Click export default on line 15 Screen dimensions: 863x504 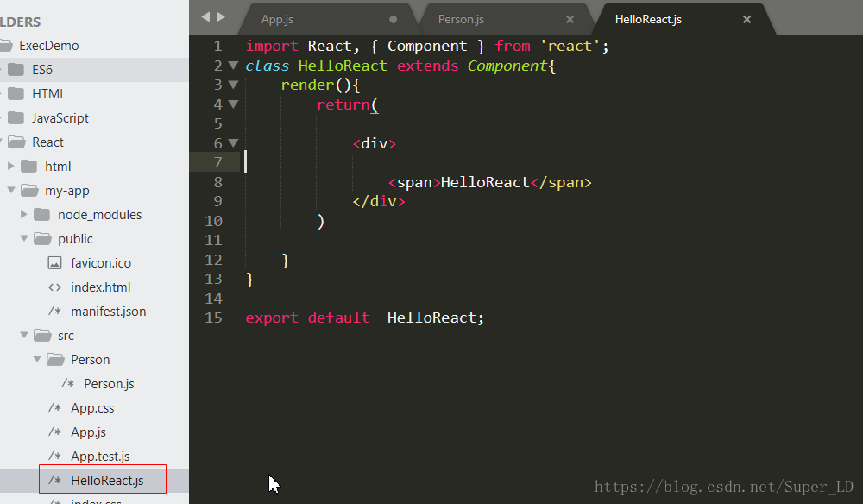pos(307,318)
